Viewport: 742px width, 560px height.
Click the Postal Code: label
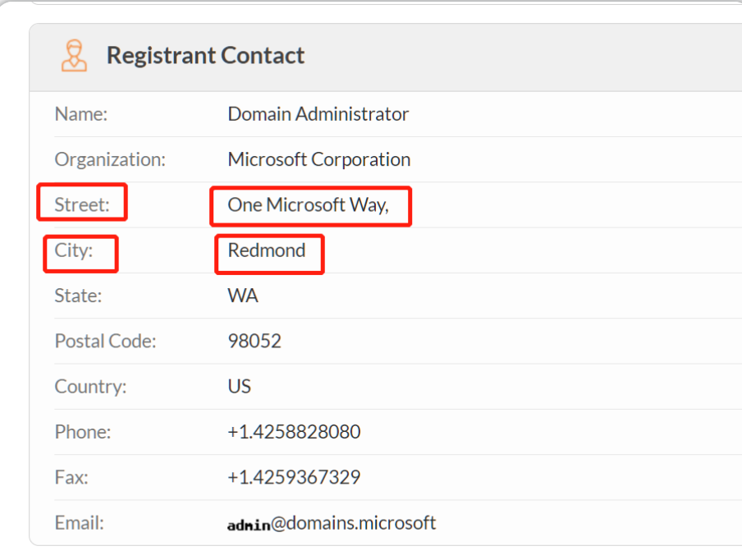click(x=106, y=342)
